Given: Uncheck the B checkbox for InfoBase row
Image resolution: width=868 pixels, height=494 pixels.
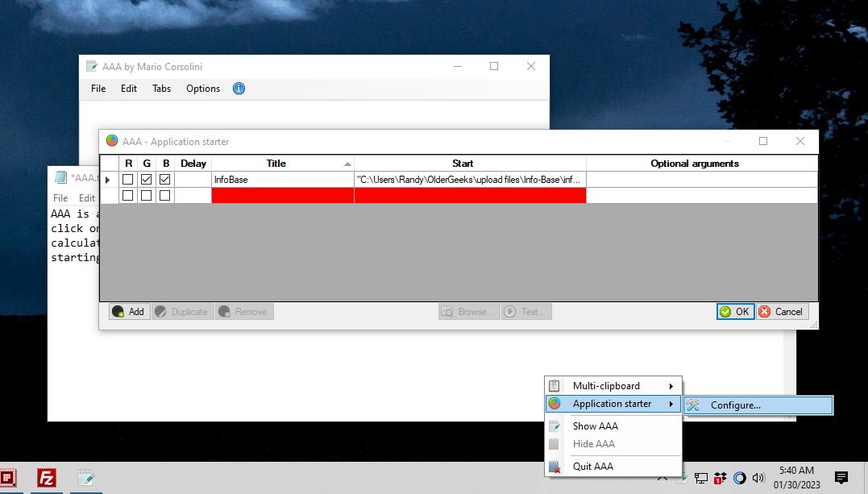Looking at the screenshot, I should pos(165,180).
